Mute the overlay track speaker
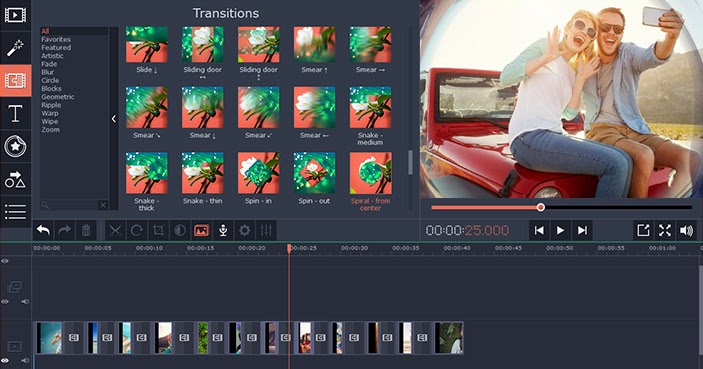703x369 pixels. 25,302
